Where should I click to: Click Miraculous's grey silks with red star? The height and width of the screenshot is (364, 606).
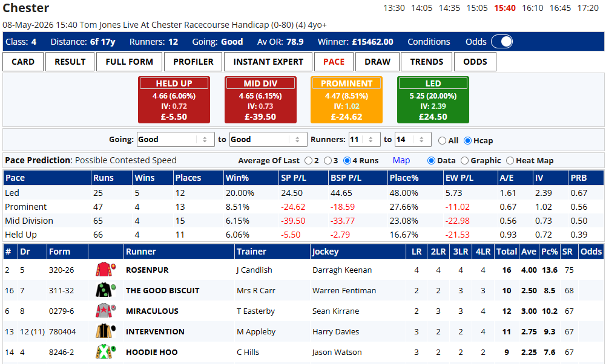tap(105, 310)
